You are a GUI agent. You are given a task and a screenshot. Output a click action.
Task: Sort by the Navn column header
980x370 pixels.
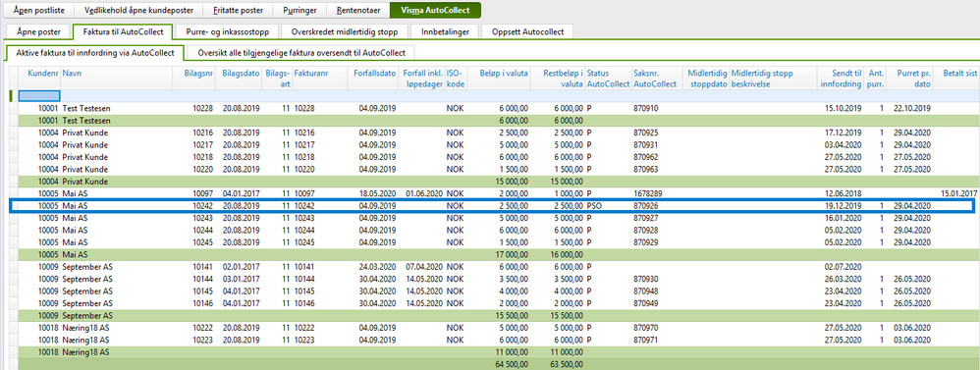[x=72, y=74]
